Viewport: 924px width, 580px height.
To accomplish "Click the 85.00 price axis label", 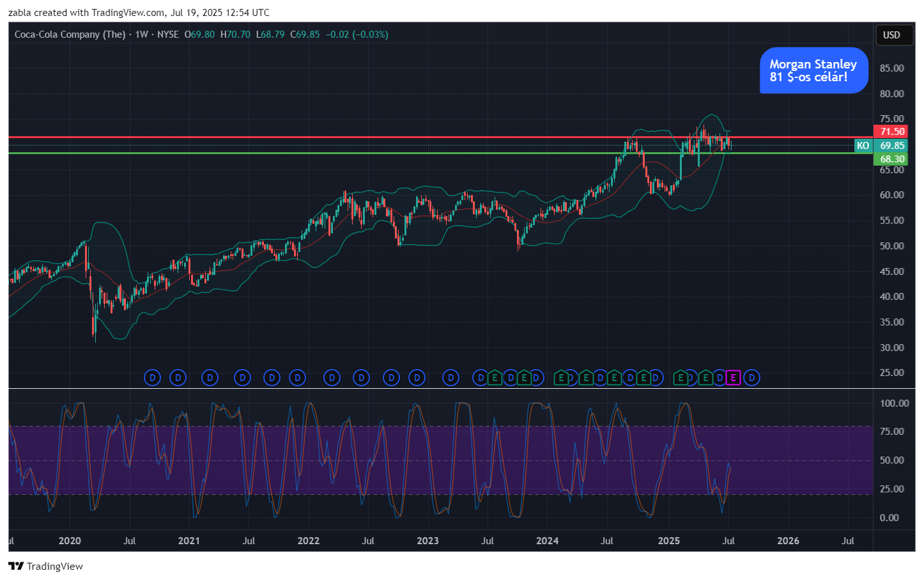I will pos(891,68).
